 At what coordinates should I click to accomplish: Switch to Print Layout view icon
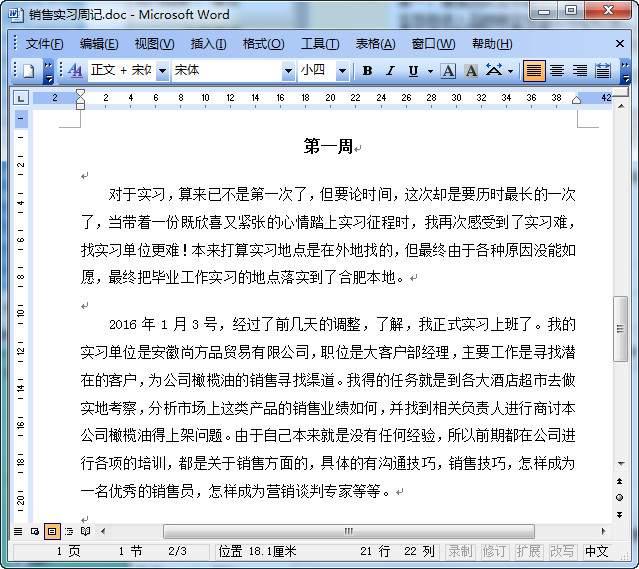click(x=52, y=531)
